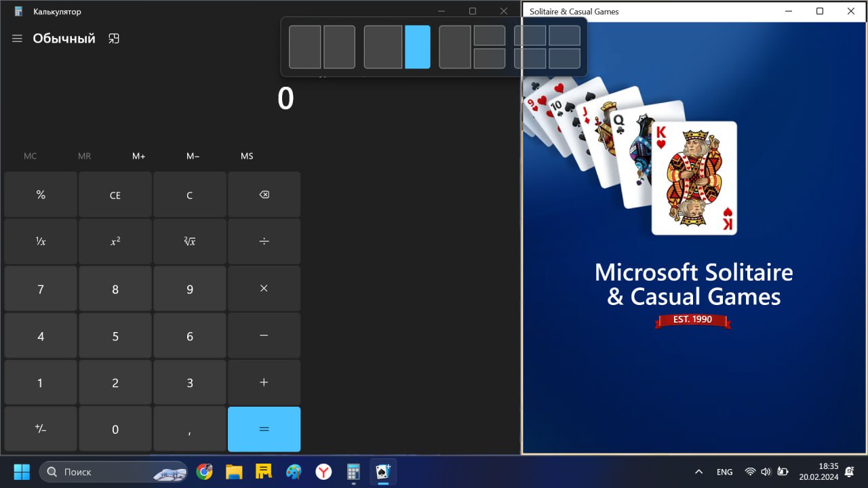Click the square root key
868x488 pixels.
190,242
